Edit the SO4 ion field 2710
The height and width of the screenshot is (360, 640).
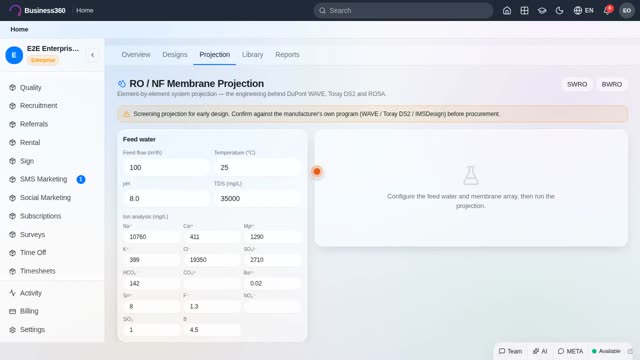[x=272, y=260]
